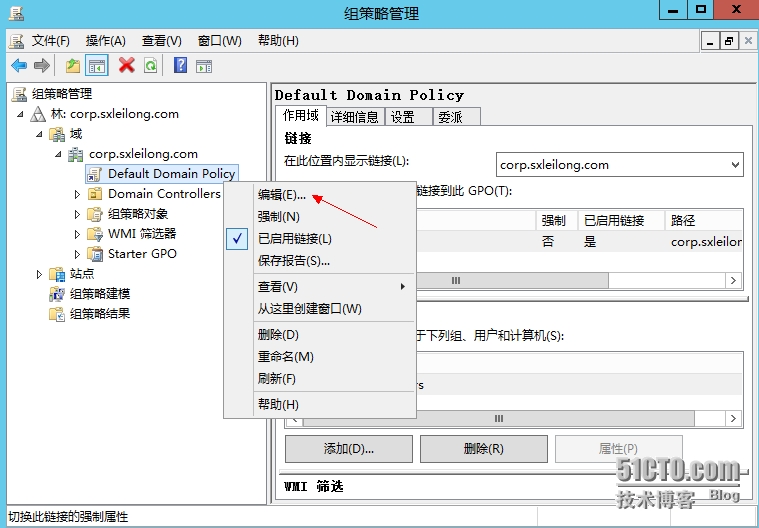This screenshot has width=759, height=528.
Task: Click right arrow of security filtering scrollbar
Action: point(733,419)
